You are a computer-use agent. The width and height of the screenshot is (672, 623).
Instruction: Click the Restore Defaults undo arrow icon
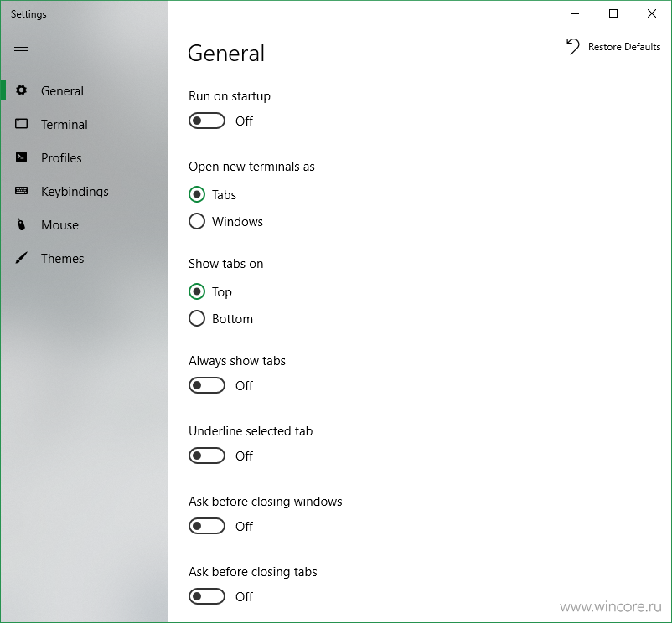[573, 46]
